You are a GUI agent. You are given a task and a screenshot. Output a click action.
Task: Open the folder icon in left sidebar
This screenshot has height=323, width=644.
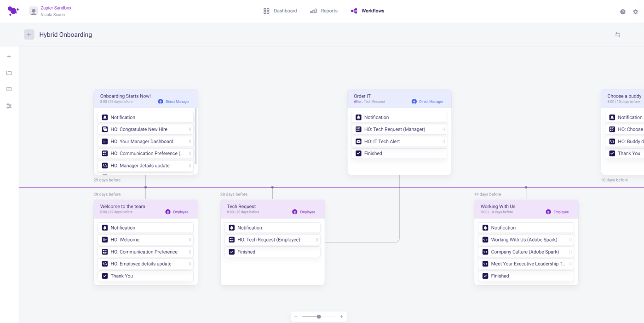click(x=9, y=73)
